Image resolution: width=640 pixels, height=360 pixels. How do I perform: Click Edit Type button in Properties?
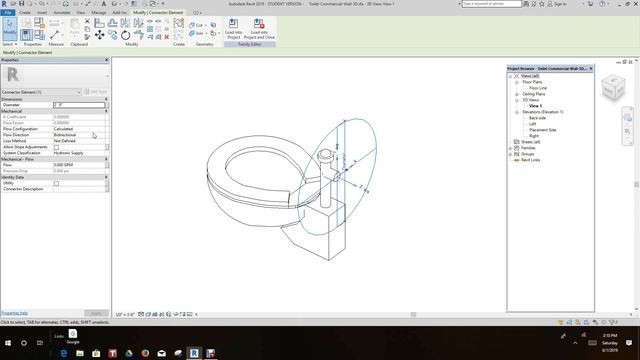96,92
